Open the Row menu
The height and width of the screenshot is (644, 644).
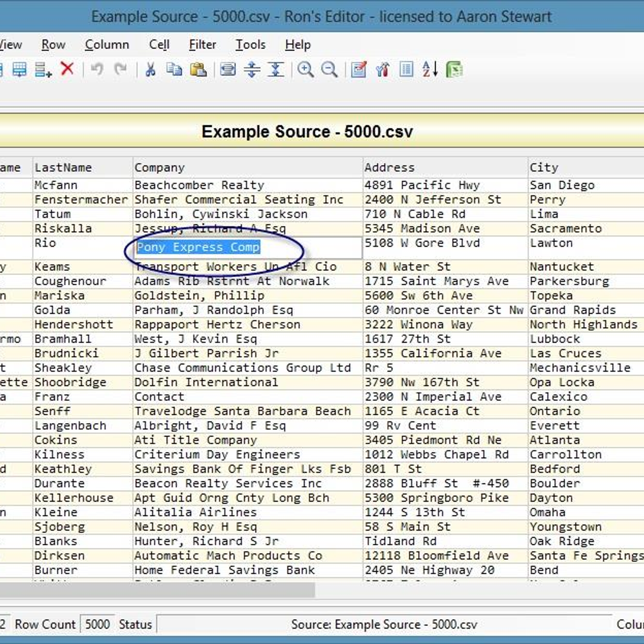54,44
